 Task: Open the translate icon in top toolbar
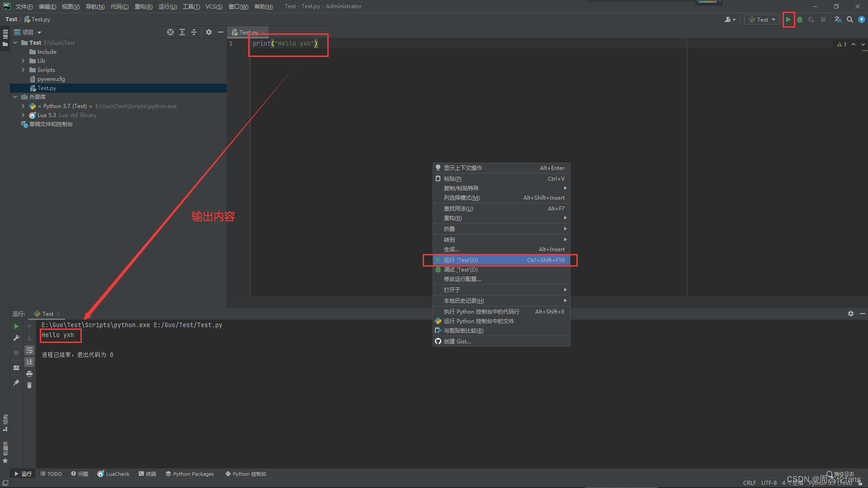coord(838,19)
